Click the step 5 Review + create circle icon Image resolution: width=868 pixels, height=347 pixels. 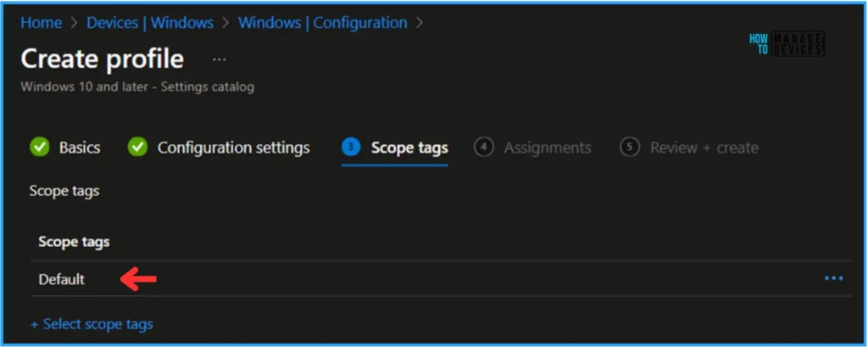coord(630,148)
